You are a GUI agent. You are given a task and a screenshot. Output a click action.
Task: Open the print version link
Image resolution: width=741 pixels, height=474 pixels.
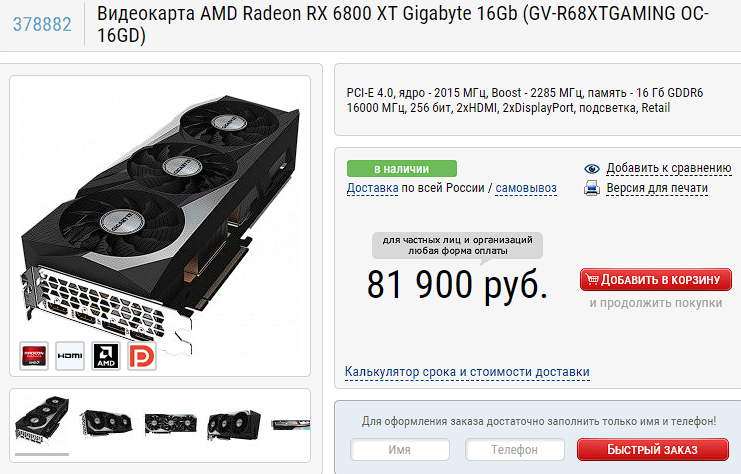pyautogui.click(x=657, y=188)
